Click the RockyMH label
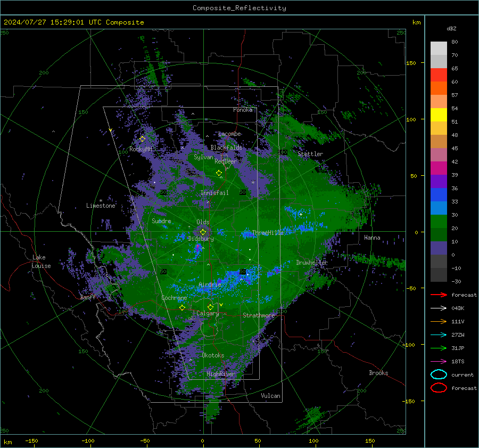 141,149
